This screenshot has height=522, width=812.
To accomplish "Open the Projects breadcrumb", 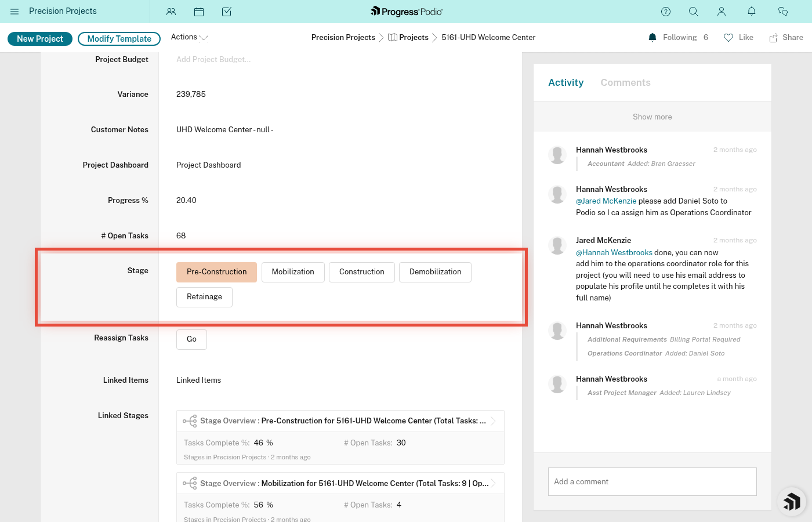I will click(x=413, y=37).
